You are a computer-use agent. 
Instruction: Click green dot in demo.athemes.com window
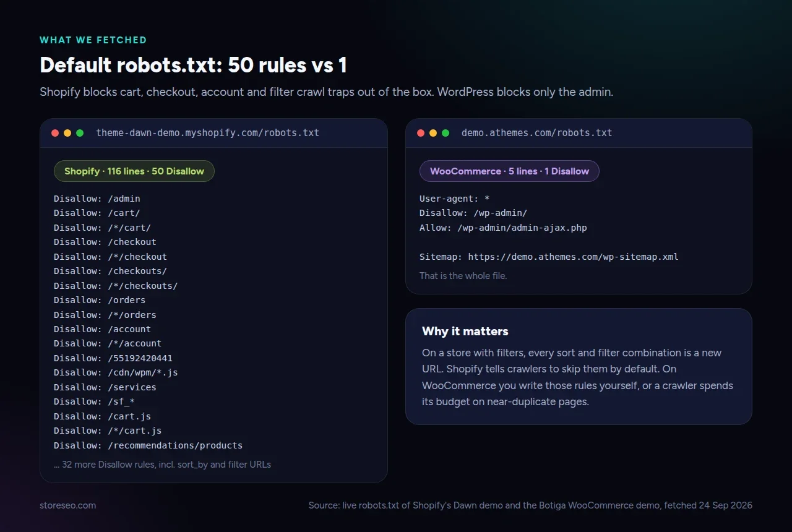tap(445, 133)
